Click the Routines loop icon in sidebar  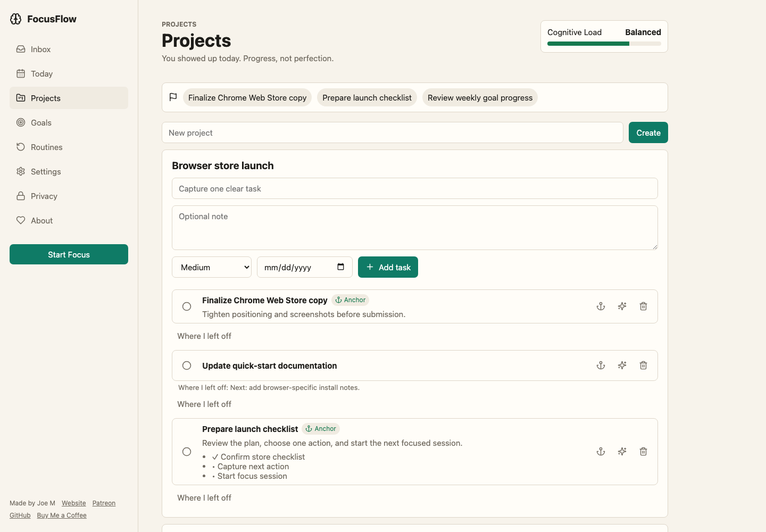point(21,147)
